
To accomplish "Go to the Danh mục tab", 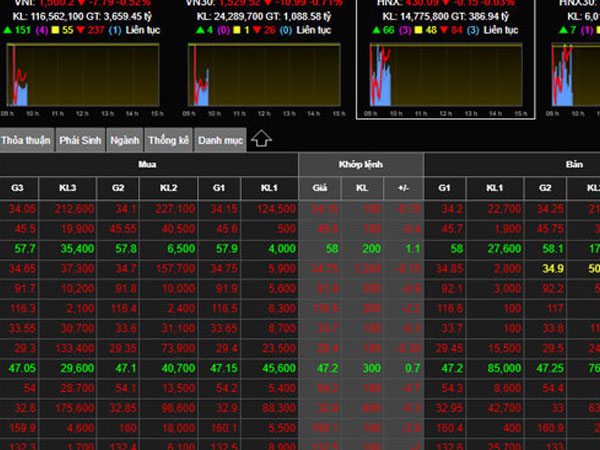I will click(x=220, y=140).
